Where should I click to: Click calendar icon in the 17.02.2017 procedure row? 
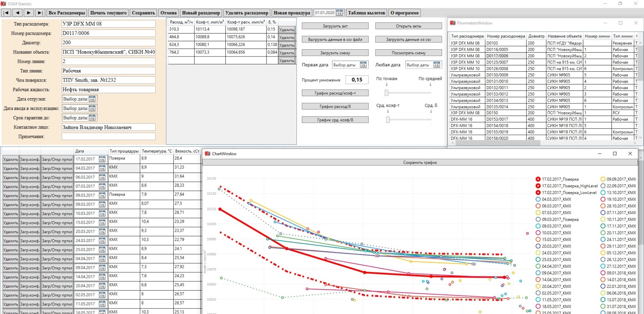click(x=102, y=159)
